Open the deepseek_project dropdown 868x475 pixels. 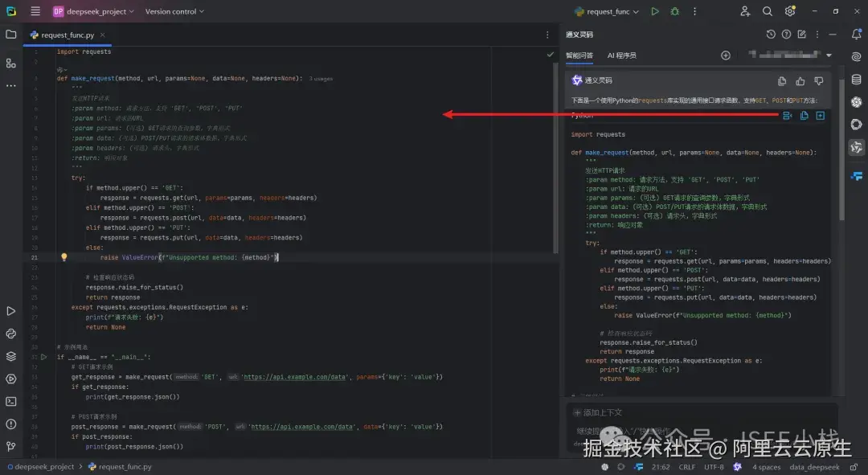(94, 11)
